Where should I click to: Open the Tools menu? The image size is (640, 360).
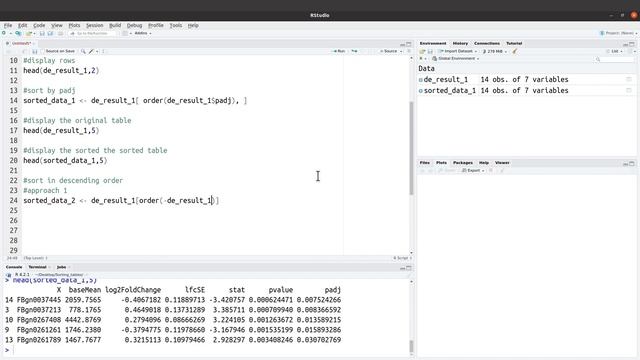pyautogui.click(x=176, y=25)
